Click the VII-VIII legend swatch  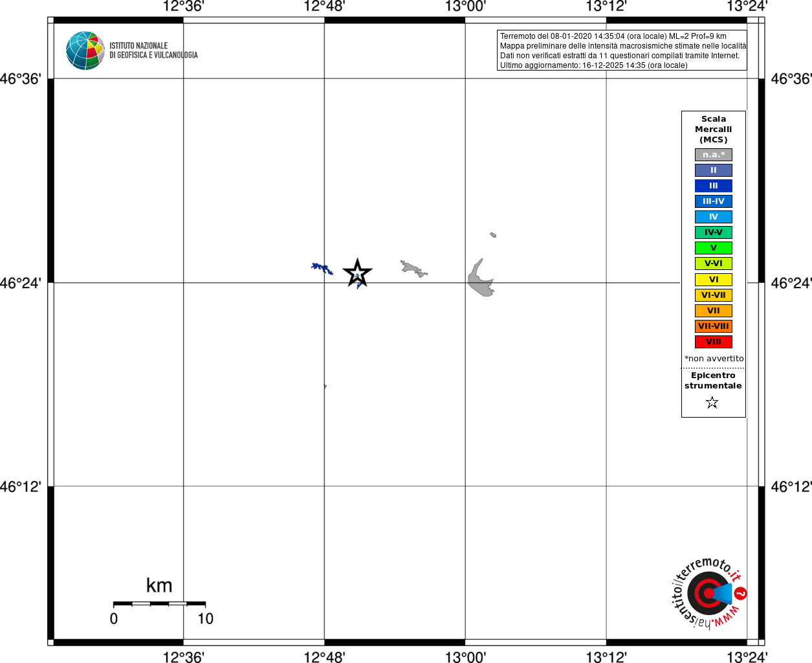pyautogui.click(x=714, y=326)
